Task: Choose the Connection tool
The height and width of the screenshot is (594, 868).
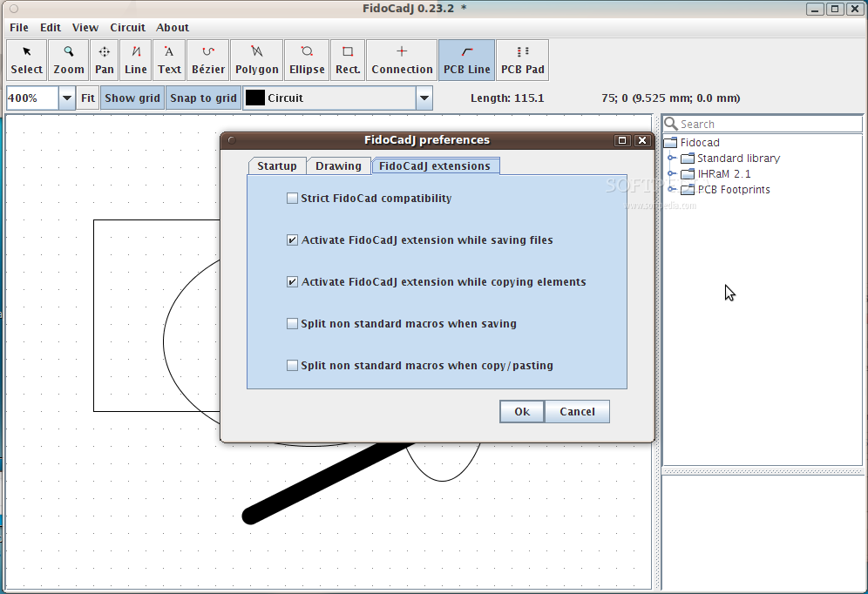Action: (x=402, y=60)
